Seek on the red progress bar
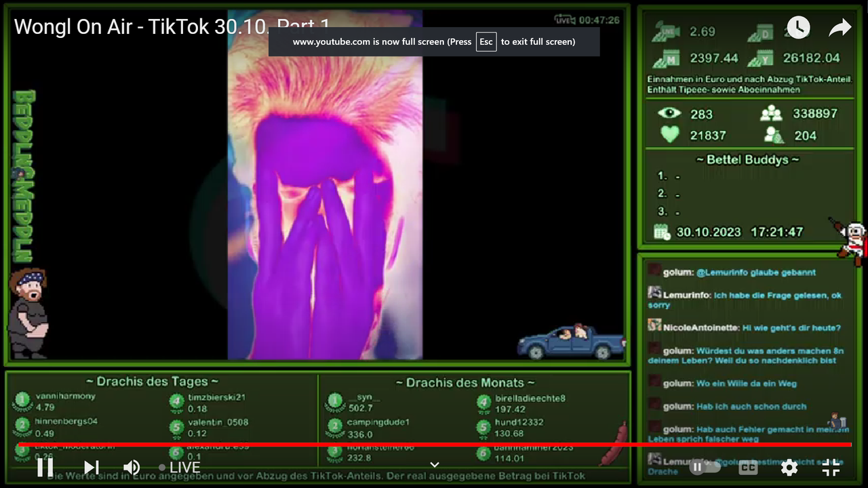Image resolution: width=868 pixels, height=488 pixels. coord(435,445)
